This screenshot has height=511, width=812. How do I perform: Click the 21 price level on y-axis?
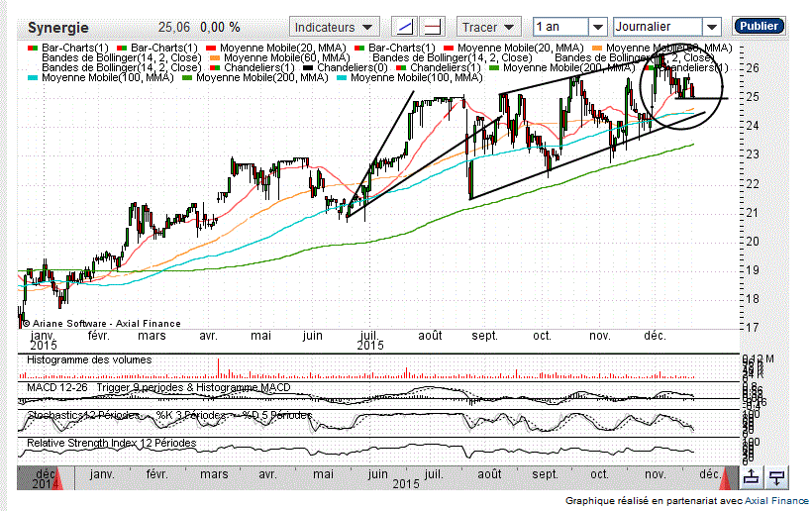[753, 212]
